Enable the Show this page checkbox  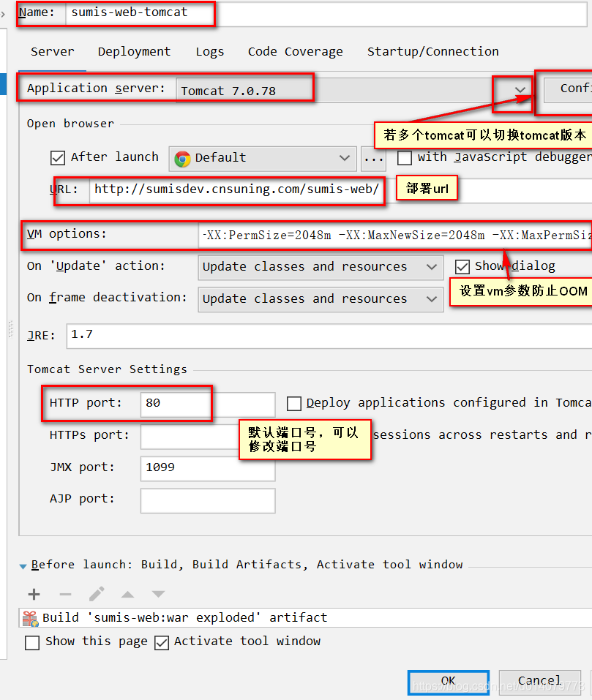[x=32, y=643]
